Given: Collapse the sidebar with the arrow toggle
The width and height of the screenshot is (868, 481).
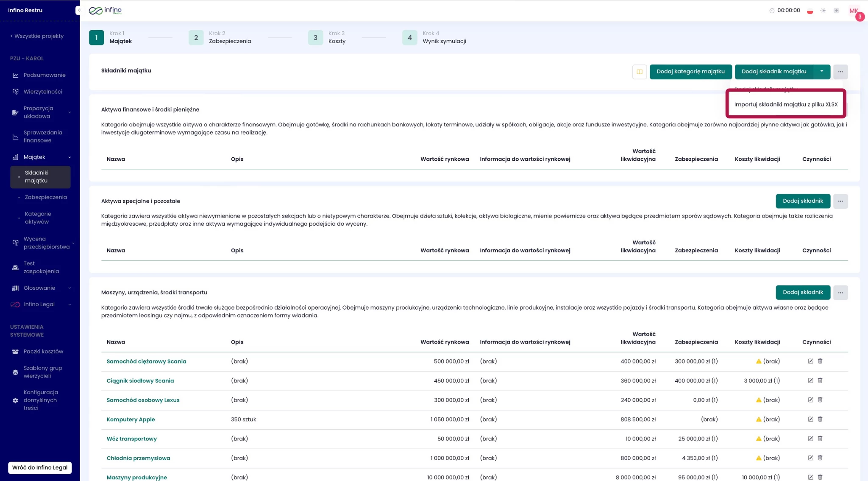Looking at the screenshot, I should coord(78,10).
